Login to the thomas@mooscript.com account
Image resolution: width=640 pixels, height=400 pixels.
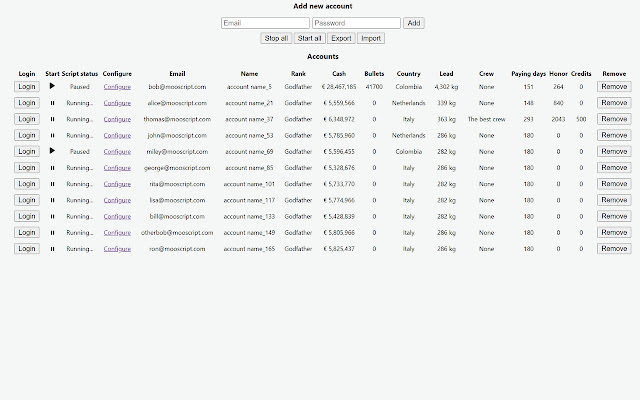coord(27,119)
